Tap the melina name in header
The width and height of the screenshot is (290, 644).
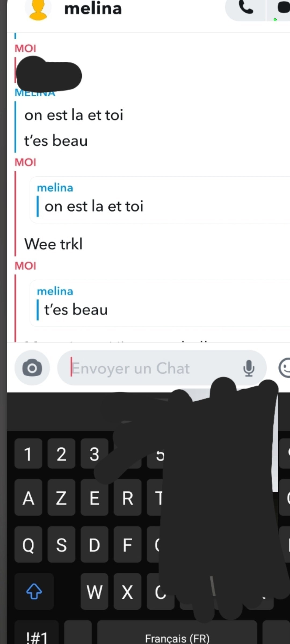click(x=93, y=9)
